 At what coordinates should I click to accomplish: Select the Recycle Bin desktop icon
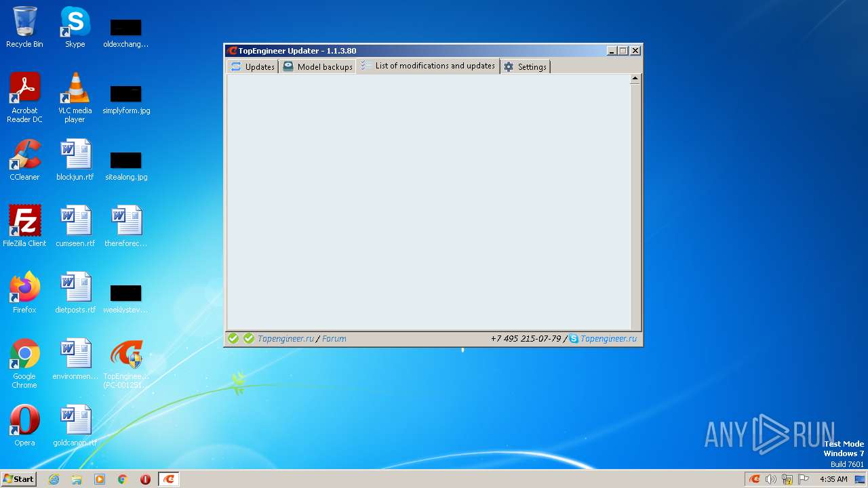tap(24, 27)
